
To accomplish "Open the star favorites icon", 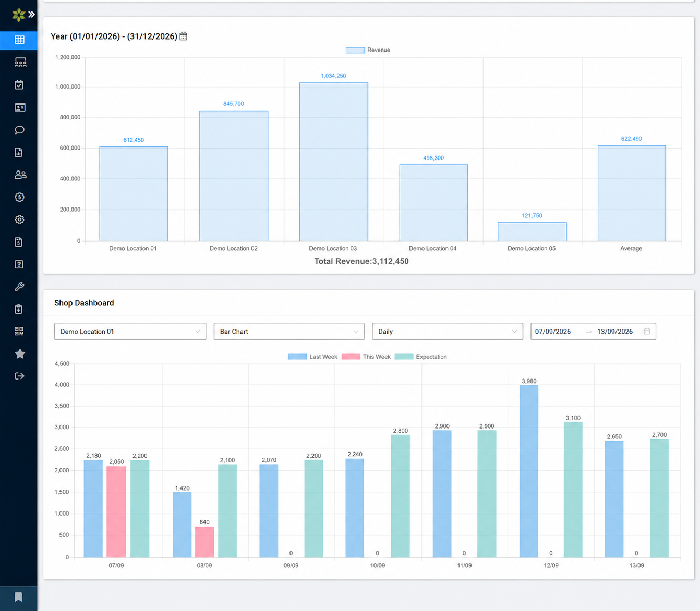I will [20, 353].
